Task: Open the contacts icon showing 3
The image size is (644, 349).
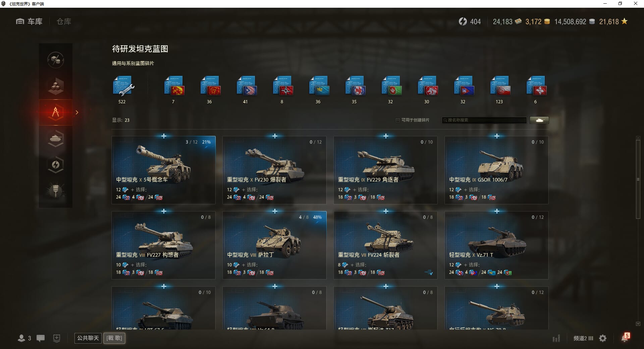Action: [x=24, y=338]
